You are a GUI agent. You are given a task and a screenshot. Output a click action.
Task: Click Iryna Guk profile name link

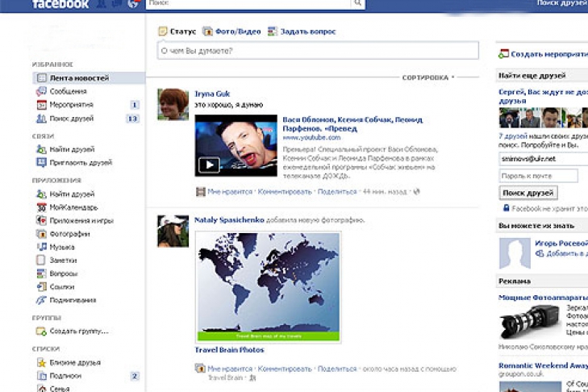coord(212,93)
